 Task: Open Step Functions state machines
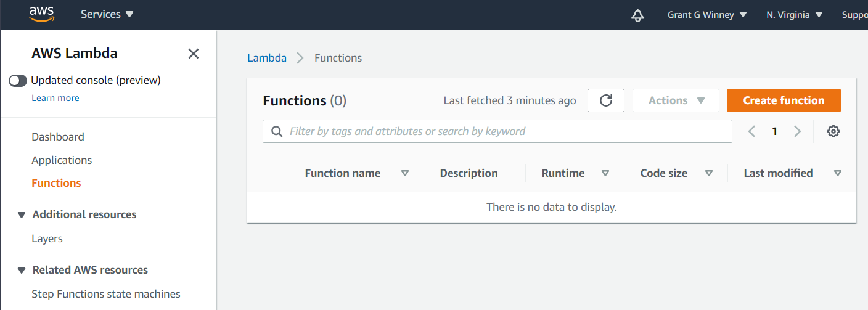(106, 294)
